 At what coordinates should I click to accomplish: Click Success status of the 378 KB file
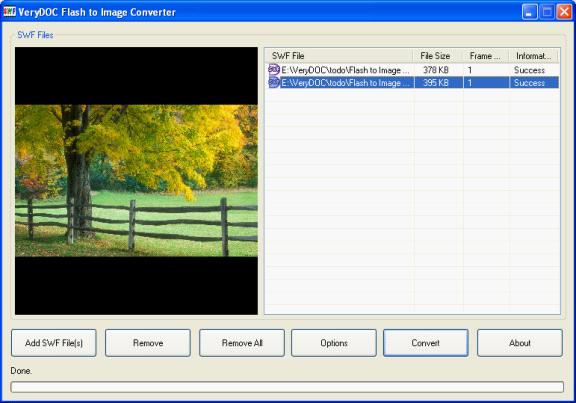[x=529, y=70]
